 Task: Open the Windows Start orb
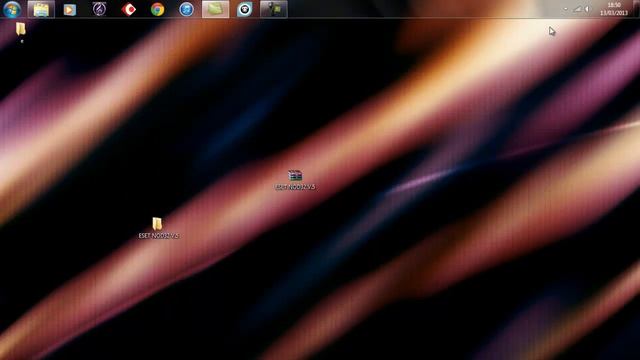coord(12,9)
